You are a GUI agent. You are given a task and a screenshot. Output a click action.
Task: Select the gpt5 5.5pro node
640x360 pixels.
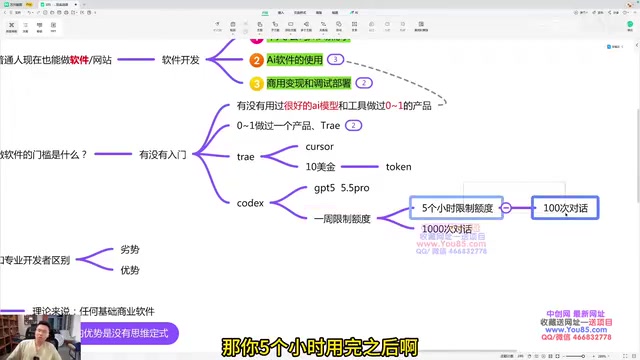pyautogui.click(x=342, y=188)
